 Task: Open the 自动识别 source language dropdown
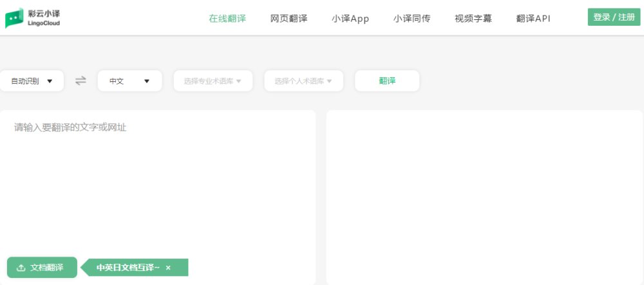32,81
